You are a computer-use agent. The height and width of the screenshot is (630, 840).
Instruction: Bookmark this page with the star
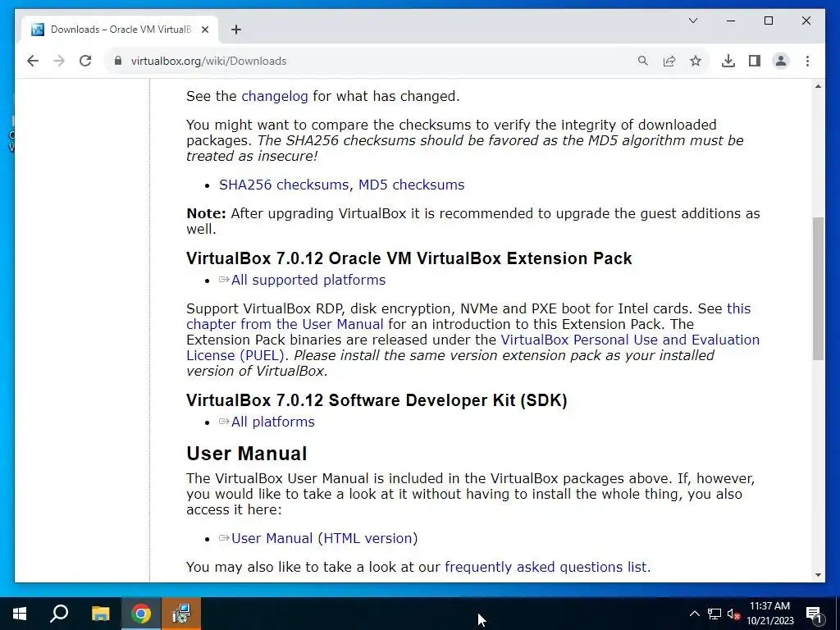click(x=696, y=61)
